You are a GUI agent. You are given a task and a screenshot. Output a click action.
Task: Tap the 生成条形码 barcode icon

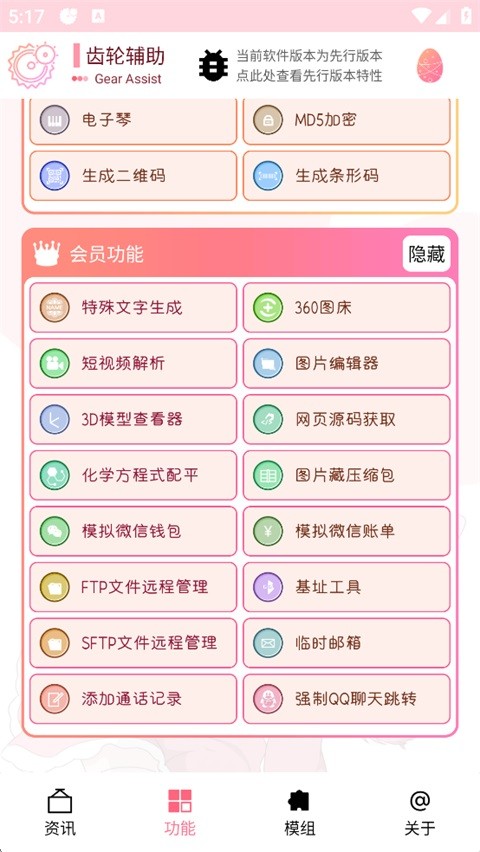point(268,176)
